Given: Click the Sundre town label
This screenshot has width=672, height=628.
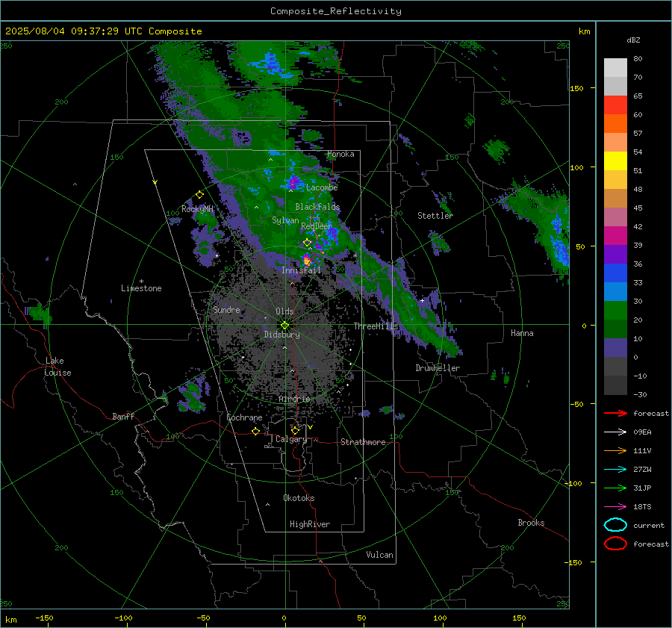Looking at the screenshot, I should click(226, 309).
